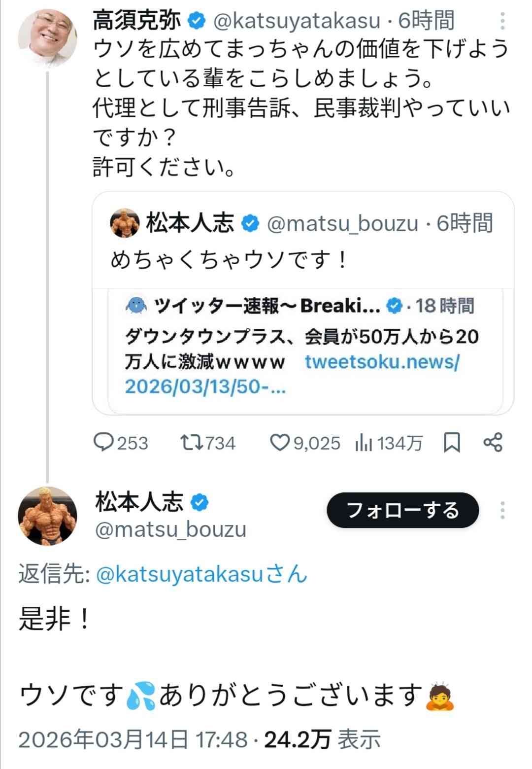The width and height of the screenshot is (532, 769).
Task: Click the small avatar in the quoted 松本人志 tweet
Action: pos(125,223)
